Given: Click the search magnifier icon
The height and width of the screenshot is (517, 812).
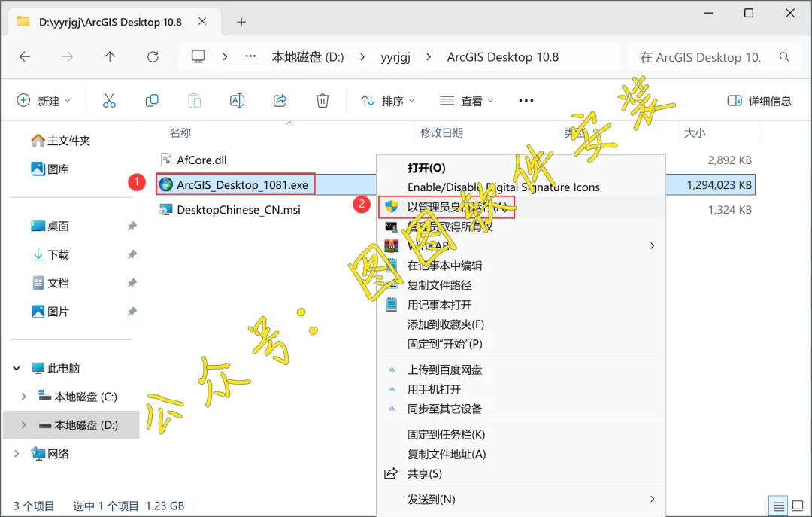Looking at the screenshot, I should [784, 57].
